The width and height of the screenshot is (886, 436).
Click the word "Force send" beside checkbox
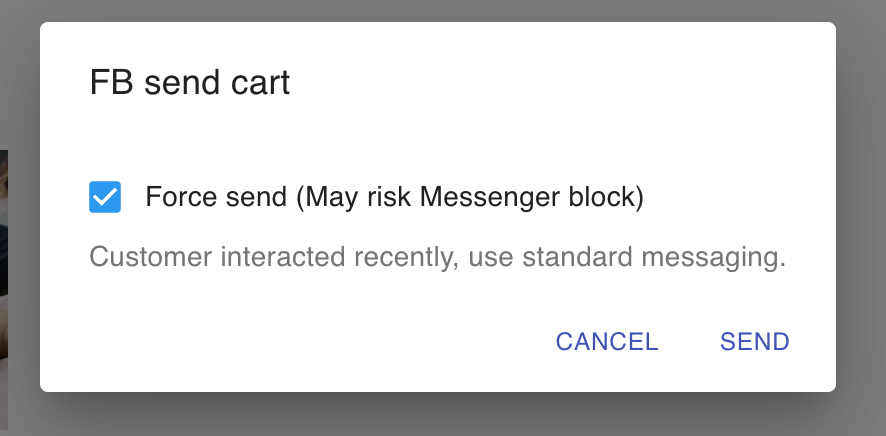click(x=216, y=197)
